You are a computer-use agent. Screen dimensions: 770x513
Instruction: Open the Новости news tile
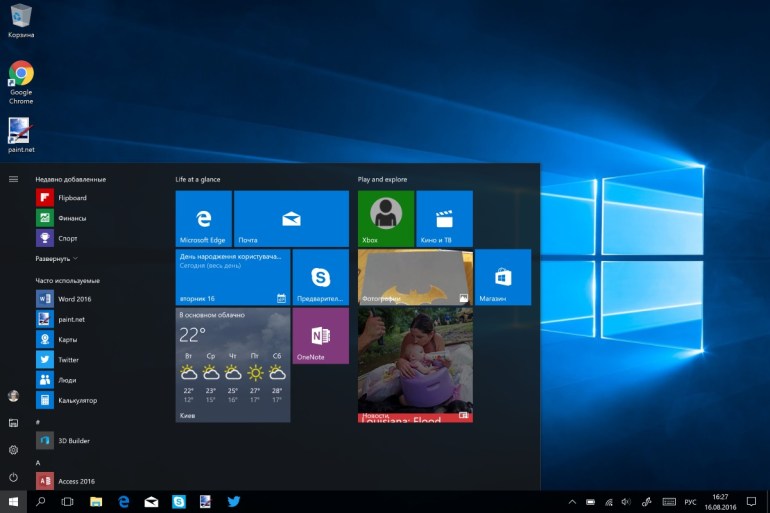click(x=415, y=365)
